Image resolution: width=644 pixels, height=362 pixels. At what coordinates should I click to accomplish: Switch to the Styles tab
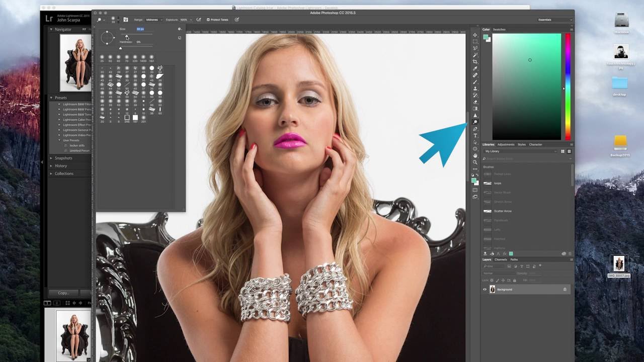click(522, 145)
